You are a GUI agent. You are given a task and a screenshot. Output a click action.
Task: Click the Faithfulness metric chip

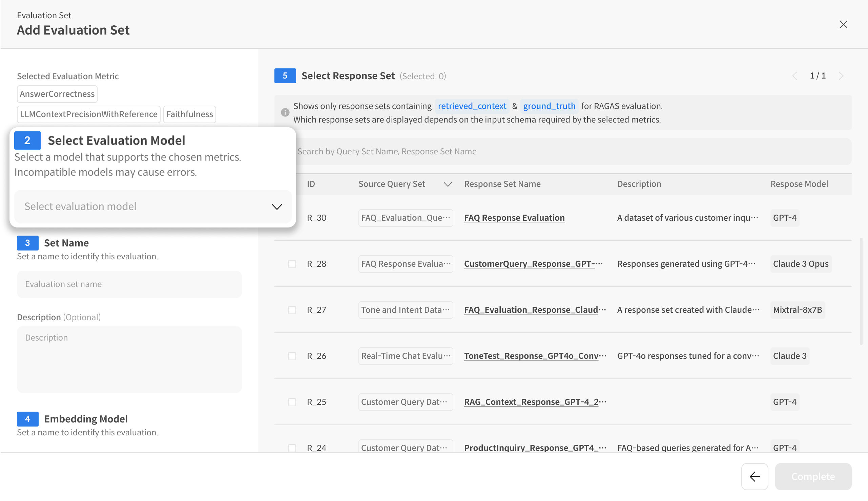pyautogui.click(x=189, y=114)
